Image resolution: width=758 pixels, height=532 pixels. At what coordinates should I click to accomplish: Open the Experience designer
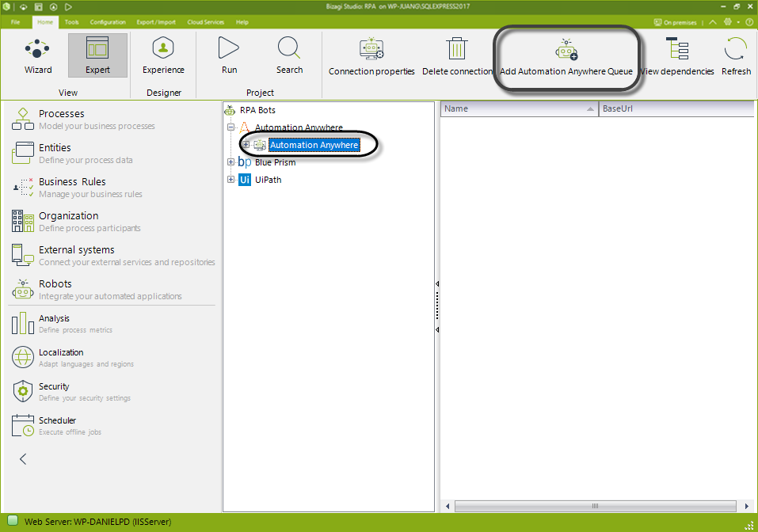[x=163, y=55]
